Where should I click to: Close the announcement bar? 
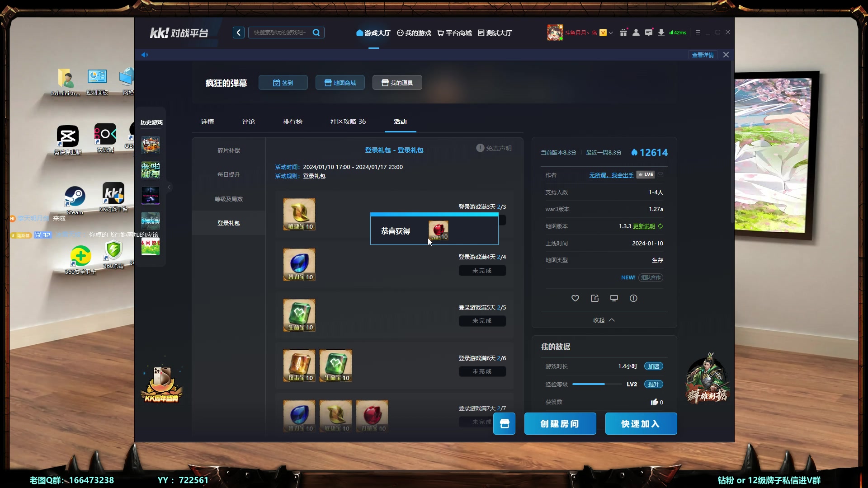(726, 55)
